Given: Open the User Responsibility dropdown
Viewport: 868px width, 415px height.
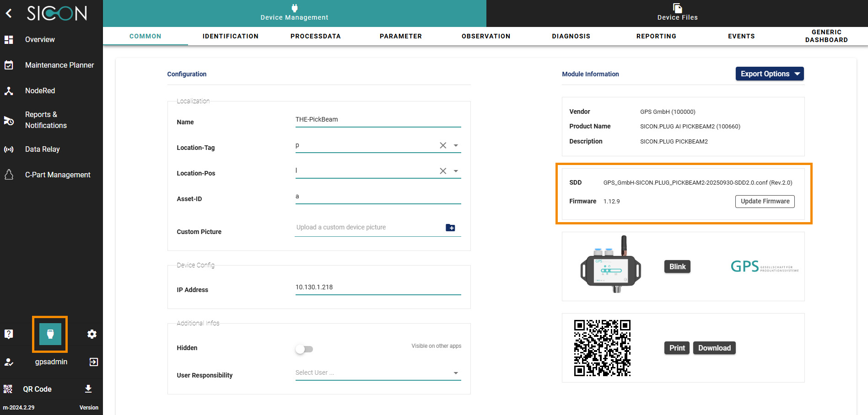Looking at the screenshot, I should (x=456, y=373).
